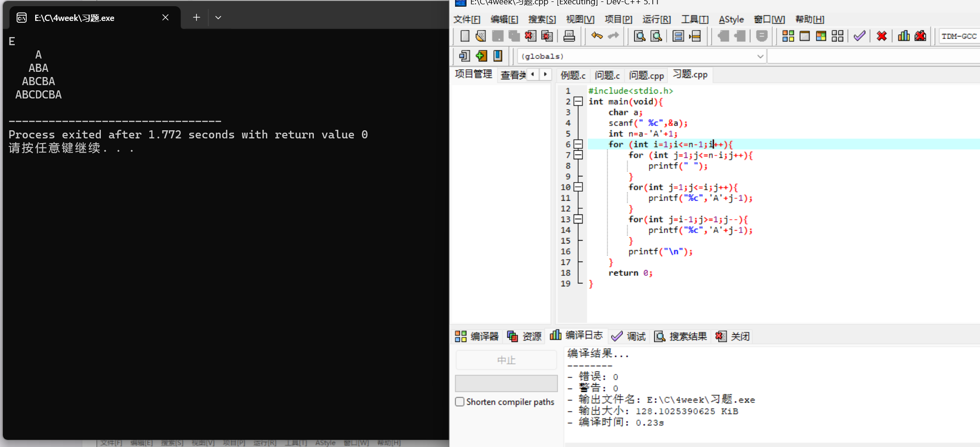Select the 习题.cpp editor tab

point(690,75)
